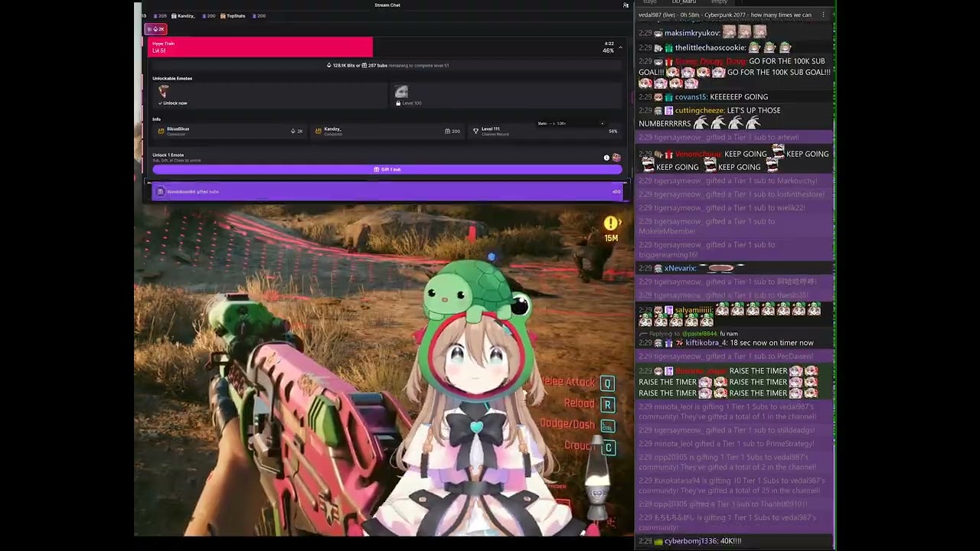Image resolution: width=980 pixels, height=551 pixels.
Task: Click the Level 111 channel record trophy
Action: coord(475,131)
